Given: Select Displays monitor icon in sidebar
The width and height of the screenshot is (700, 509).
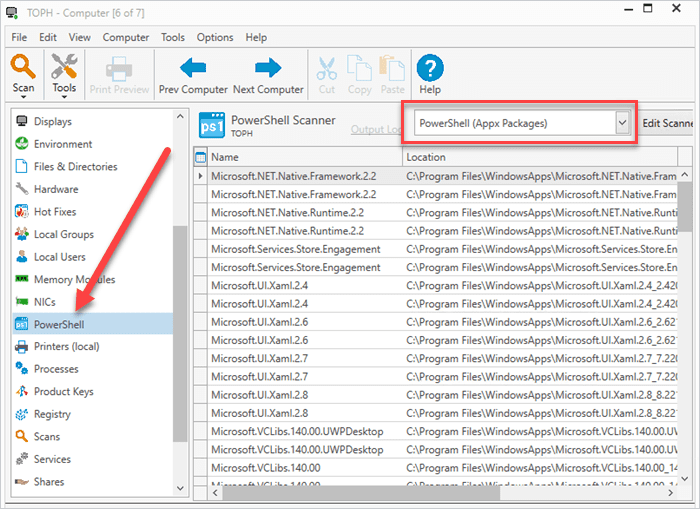Looking at the screenshot, I should click(21, 121).
